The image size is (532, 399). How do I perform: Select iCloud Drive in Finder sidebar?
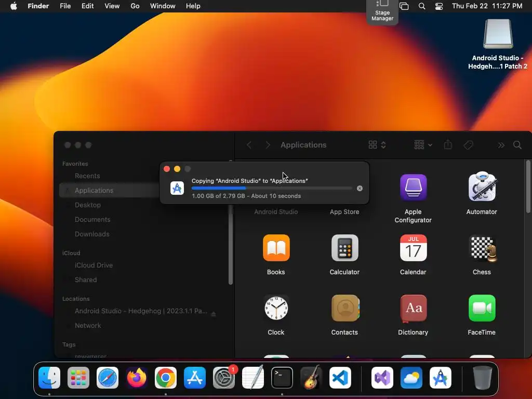click(x=94, y=265)
